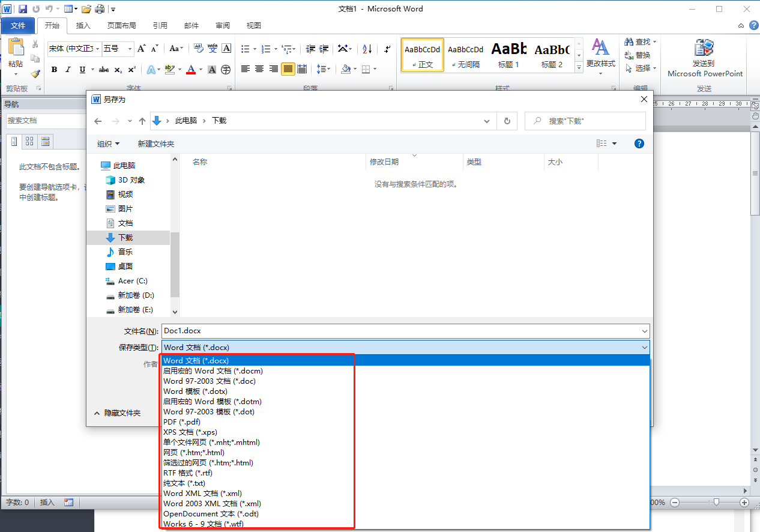Click the zoom slider handle in status bar
This screenshot has height=532, width=760.
click(x=716, y=502)
